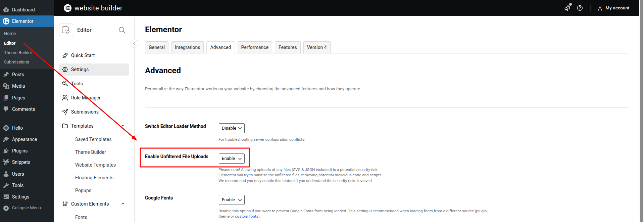Open the What's New megaphone notifications
Screen dimensions: 644x222
click(x=567, y=8)
